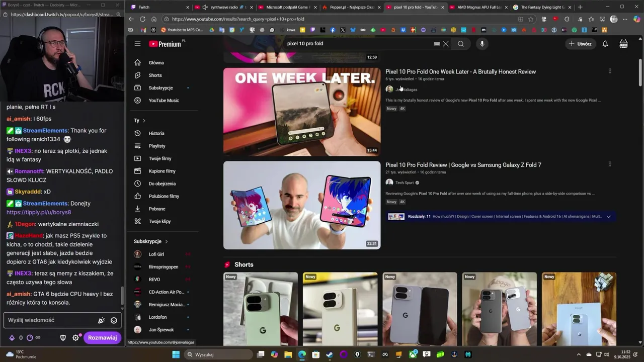The height and width of the screenshot is (362, 644).
Task: Click the Utwórz create button
Action: pyautogui.click(x=580, y=44)
